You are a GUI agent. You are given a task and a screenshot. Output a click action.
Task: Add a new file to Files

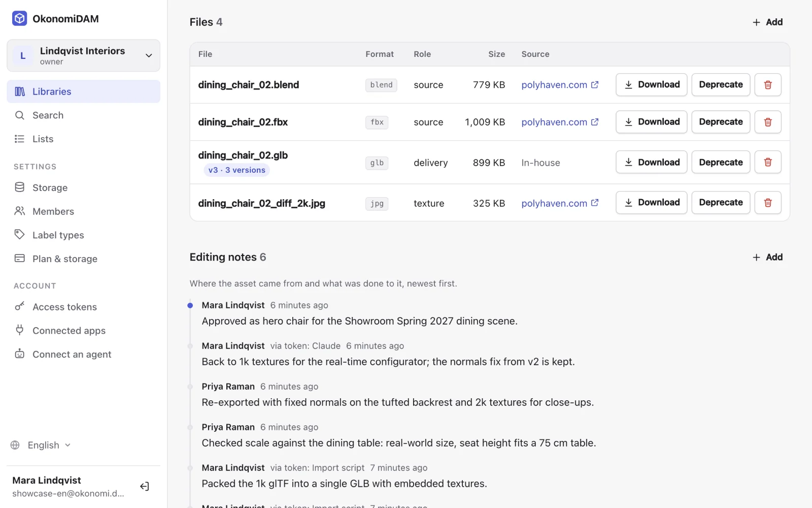[x=767, y=22]
